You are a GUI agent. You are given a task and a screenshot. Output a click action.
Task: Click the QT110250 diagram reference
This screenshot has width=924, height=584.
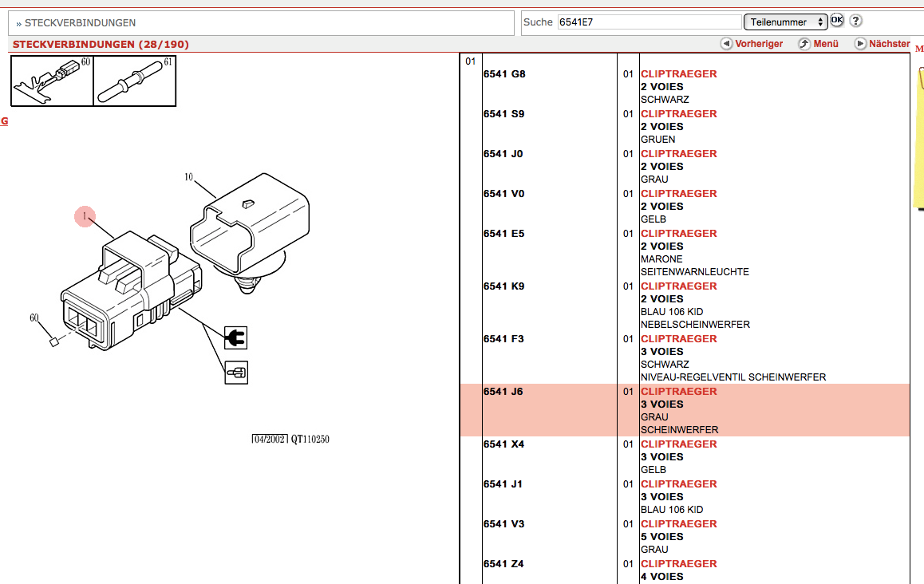pos(310,439)
